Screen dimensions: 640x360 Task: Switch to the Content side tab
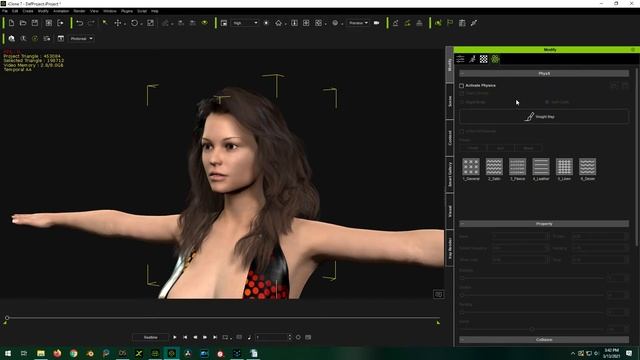point(450,138)
